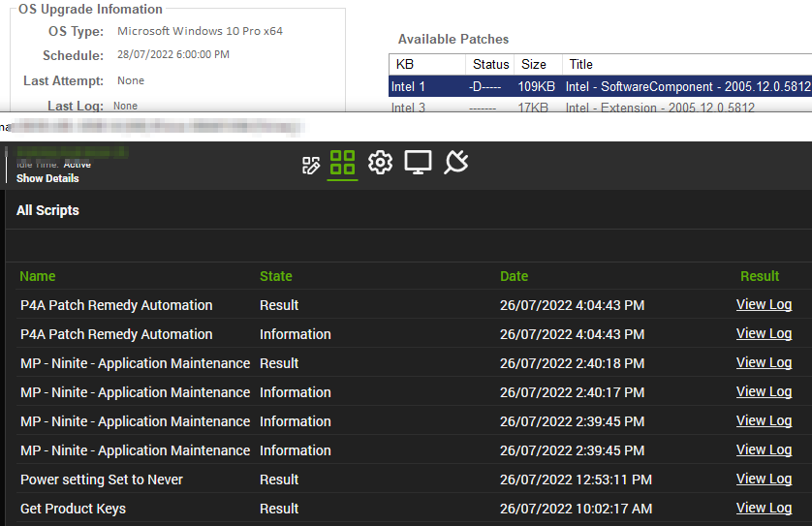Sort scripts by State column header

click(275, 276)
